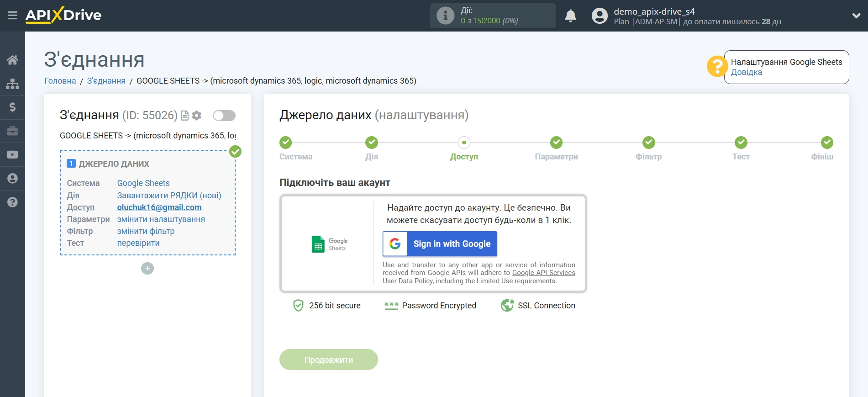Open the Довідка help link
Image resolution: width=868 pixels, height=397 pixels.
point(746,72)
